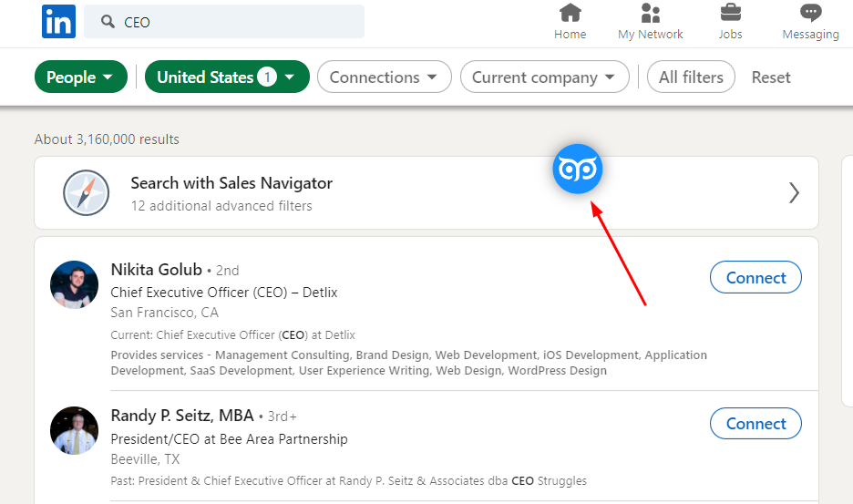
Task: Connect with Nikita Golub
Action: tap(755, 278)
